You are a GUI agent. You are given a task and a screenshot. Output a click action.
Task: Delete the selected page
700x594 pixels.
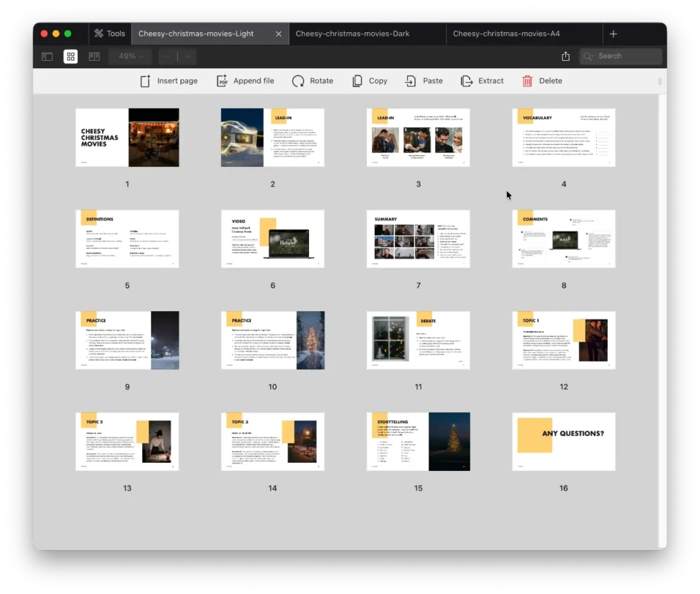(x=542, y=81)
